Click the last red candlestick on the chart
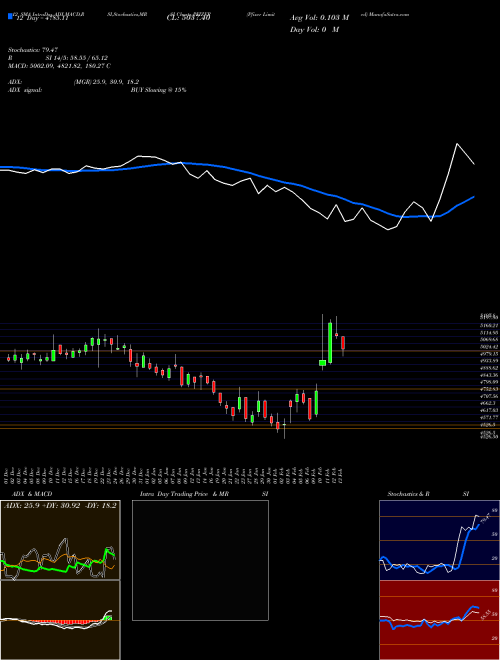The height and width of the screenshot is (660, 500). pos(343,343)
